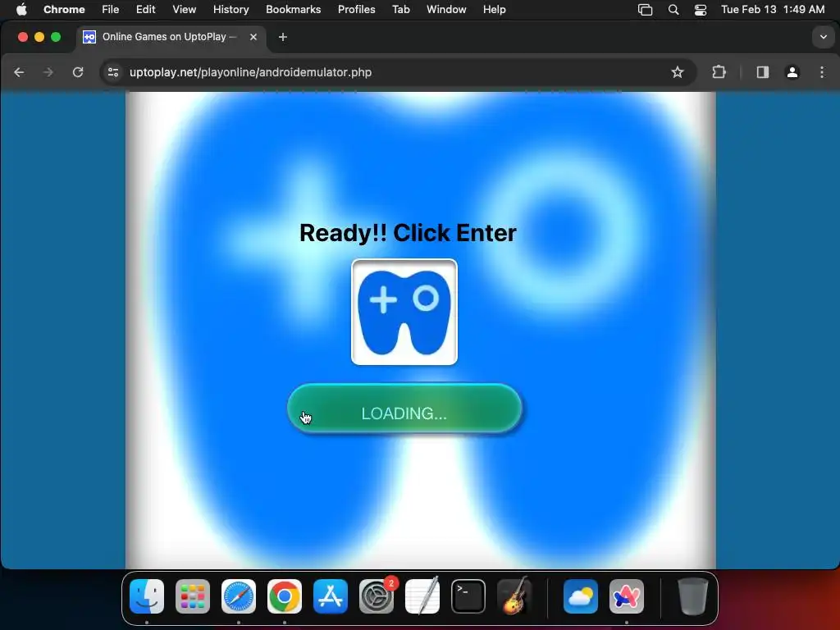This screenshot has width=840, height=630.
Task: Click the date and time in menu bar
Action: tap(773, 10)
